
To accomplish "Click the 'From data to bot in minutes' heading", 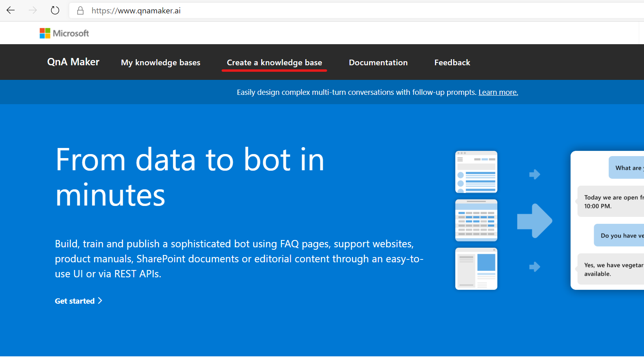I will click(x=190, y=177).
